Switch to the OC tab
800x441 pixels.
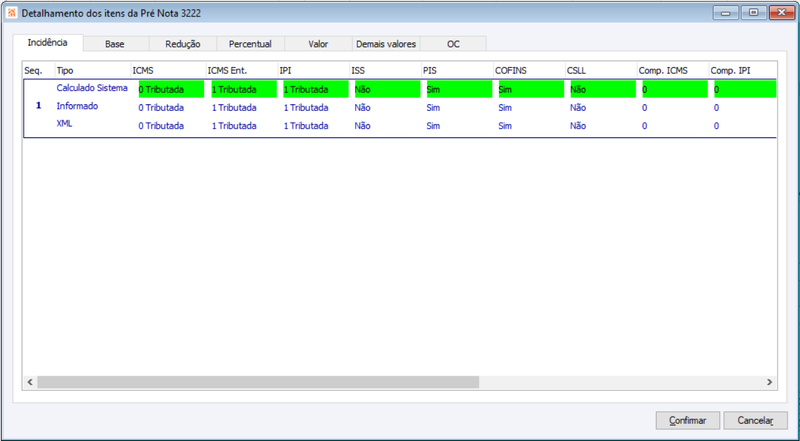coord(453,44)
